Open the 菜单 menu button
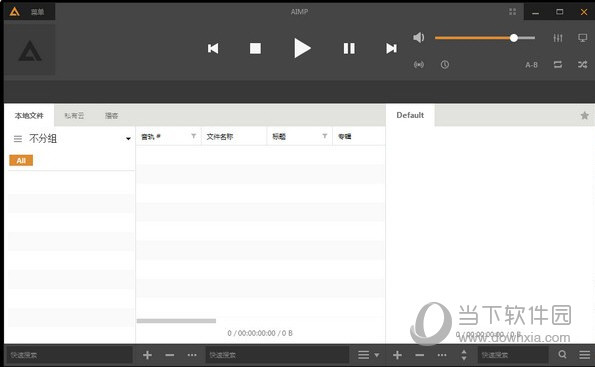 pos(37,12)
